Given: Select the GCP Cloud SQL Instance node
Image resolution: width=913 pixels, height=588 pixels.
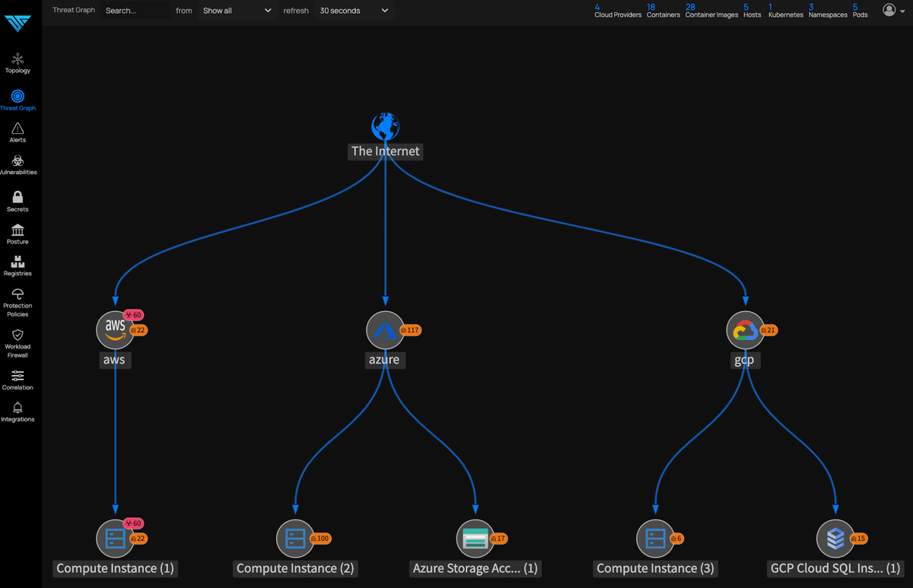Looking at the screenshot, I should (x=835, y=539).
